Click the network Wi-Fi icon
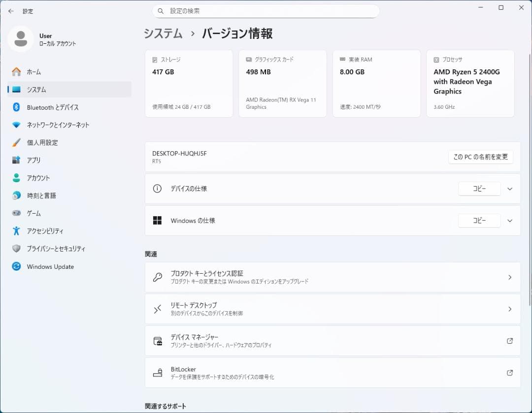 [x=16, y=125]
